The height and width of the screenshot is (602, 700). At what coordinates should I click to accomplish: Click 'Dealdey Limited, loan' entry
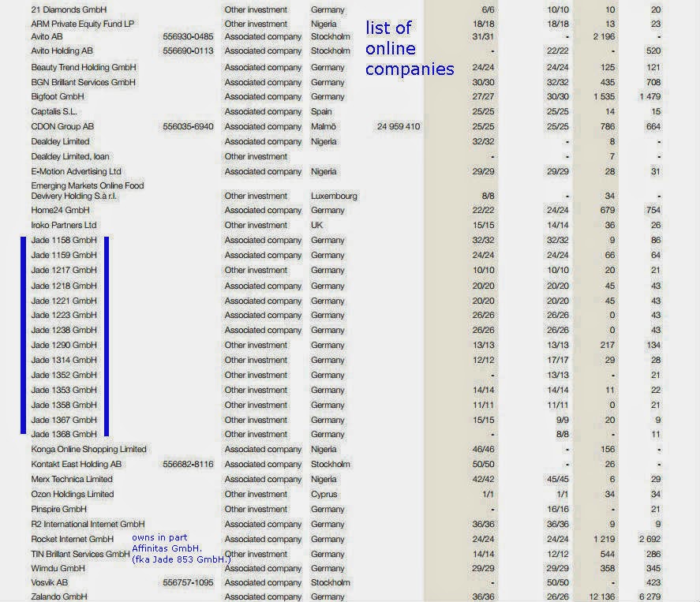coord(70,157)
